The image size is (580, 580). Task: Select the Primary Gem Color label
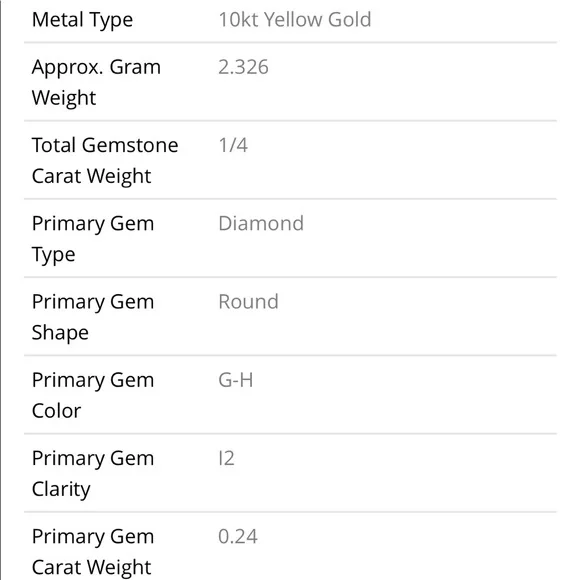point(93,395)
